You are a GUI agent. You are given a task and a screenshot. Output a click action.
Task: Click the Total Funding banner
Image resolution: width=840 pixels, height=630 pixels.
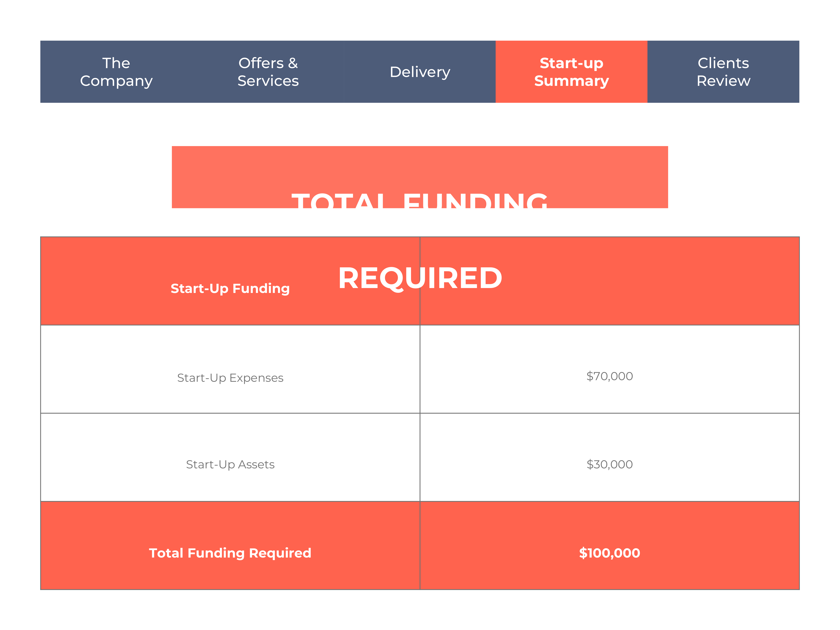pyautogui.click(x=420, y=177)
